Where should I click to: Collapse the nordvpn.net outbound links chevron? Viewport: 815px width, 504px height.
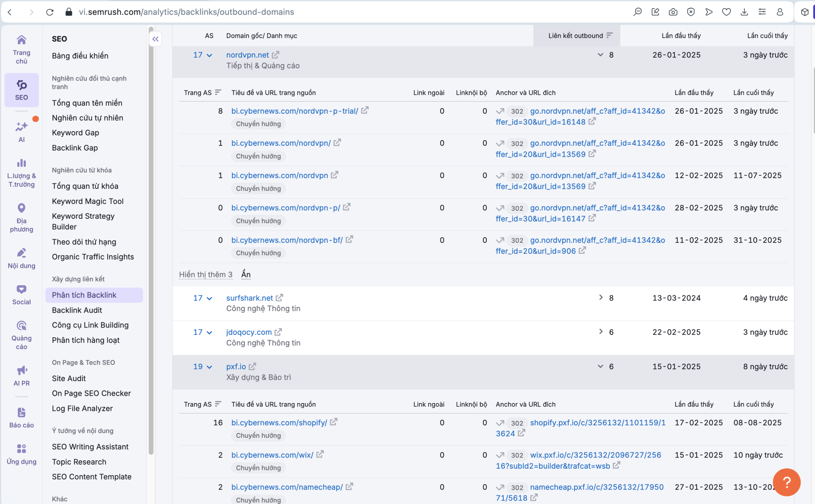pyautogui.click(x=600, y=55)
